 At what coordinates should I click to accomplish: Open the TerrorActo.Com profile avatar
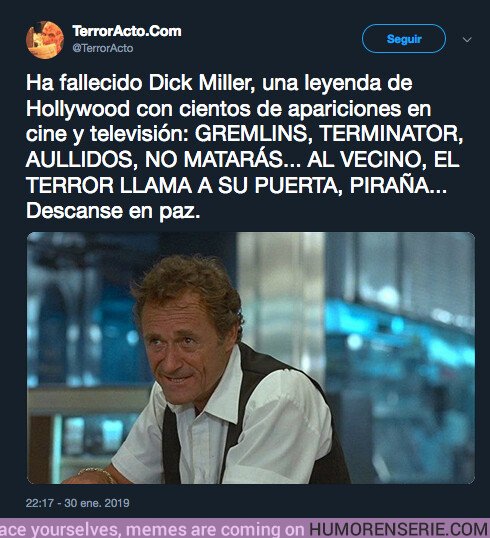tap(45, 40)
